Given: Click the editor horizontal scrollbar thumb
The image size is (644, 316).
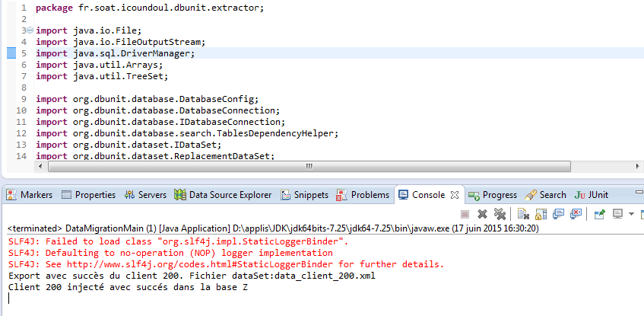Looking at the screenshot, I should 308,166.
